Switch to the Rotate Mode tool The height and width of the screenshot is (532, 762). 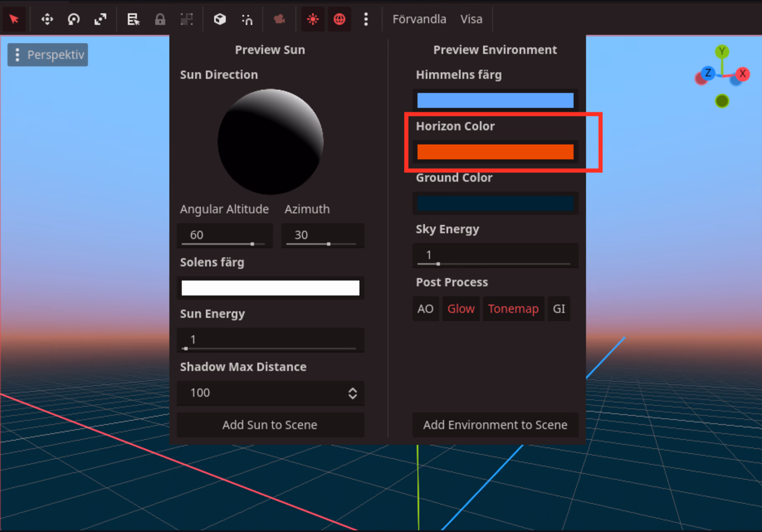tap(73, 19)
